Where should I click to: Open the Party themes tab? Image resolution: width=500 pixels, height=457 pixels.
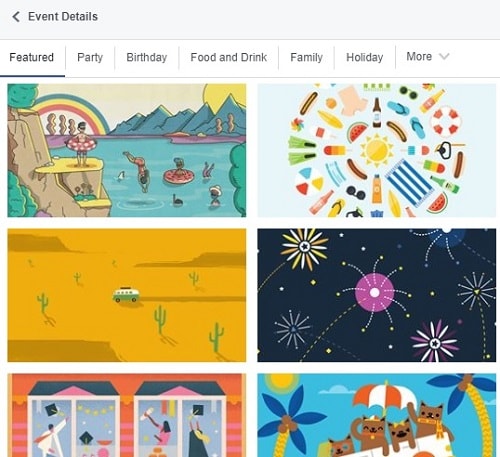(90, 57)
